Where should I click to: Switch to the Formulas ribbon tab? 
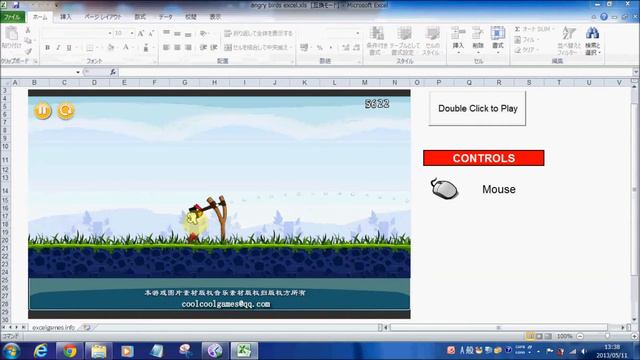[x=140, y=17]
